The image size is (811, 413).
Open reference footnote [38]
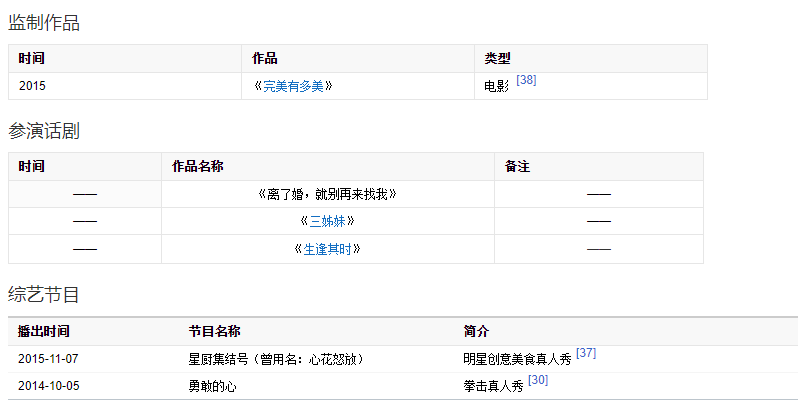(x=526, y=81)
